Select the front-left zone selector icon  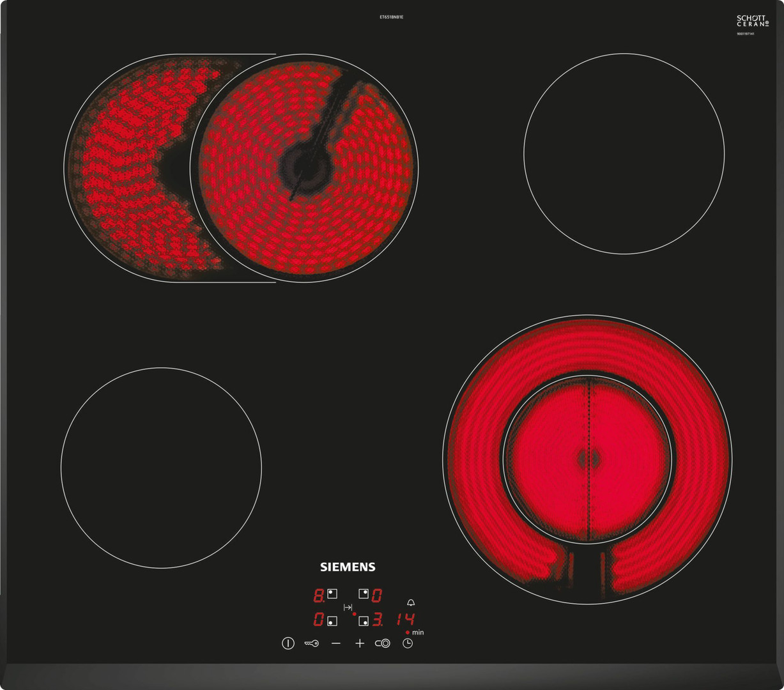pyautogui.click(x=332, y=620)
